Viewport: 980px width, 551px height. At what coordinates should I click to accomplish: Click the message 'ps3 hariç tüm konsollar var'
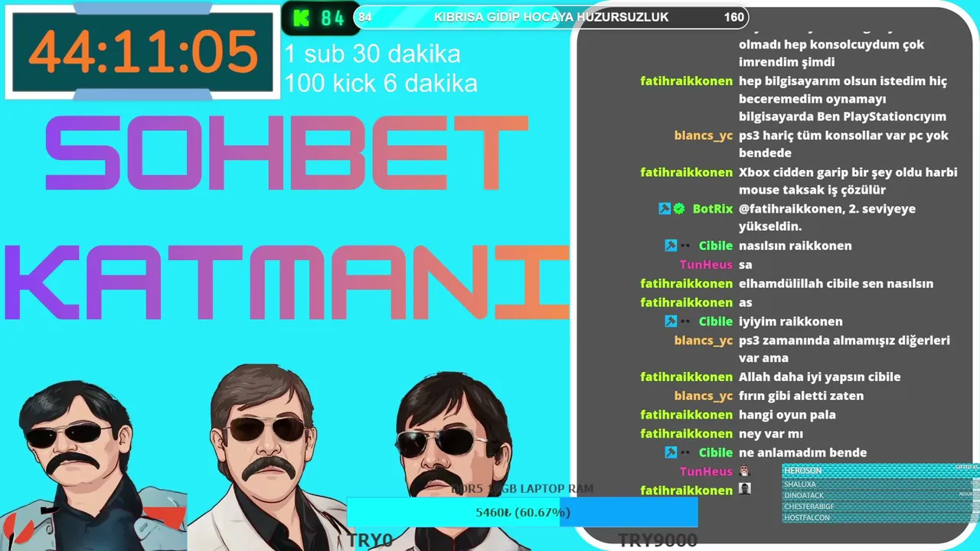tap(844, 144)
